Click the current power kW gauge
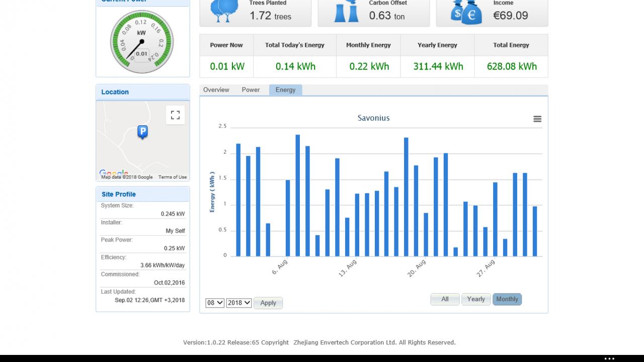 click(x=141, y=42)
